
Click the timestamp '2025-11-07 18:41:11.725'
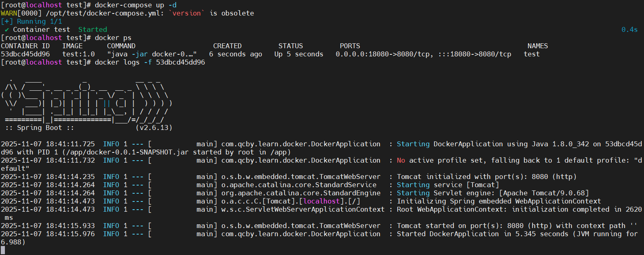48,144
